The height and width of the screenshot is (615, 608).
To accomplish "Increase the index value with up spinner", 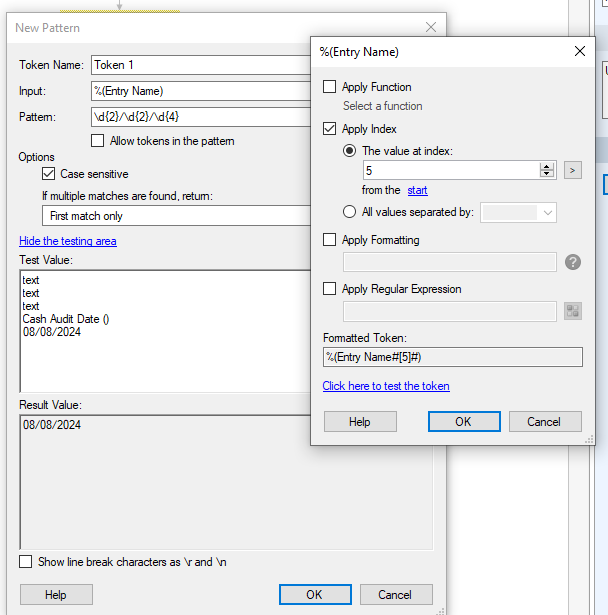I will pos(546,166).
